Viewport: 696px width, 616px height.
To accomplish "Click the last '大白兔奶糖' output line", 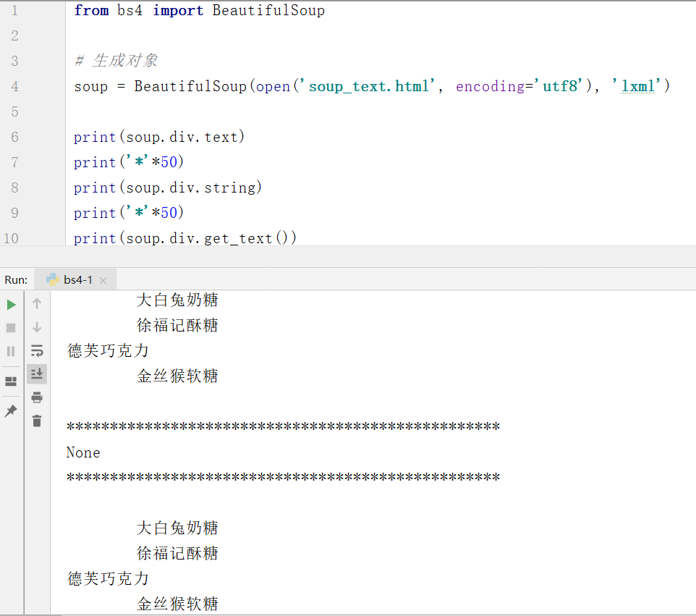I will coord(177,528).
